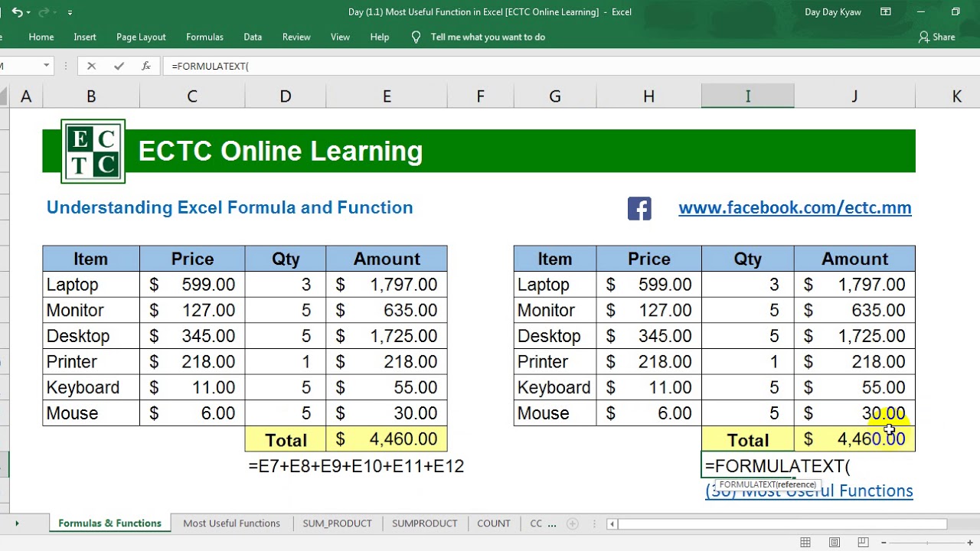Switch to the Formulas & Functions sheet tab

pyautogui.click(x=109, y=523)
